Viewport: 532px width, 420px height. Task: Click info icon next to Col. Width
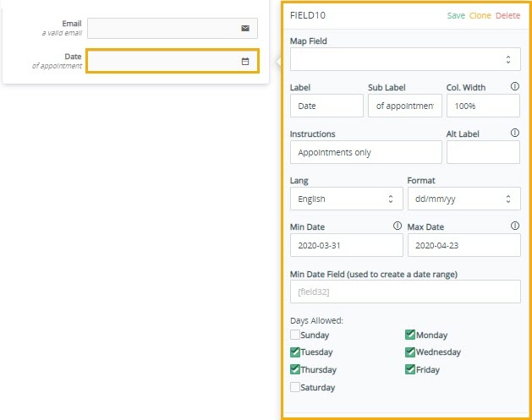tap(515, 86)
